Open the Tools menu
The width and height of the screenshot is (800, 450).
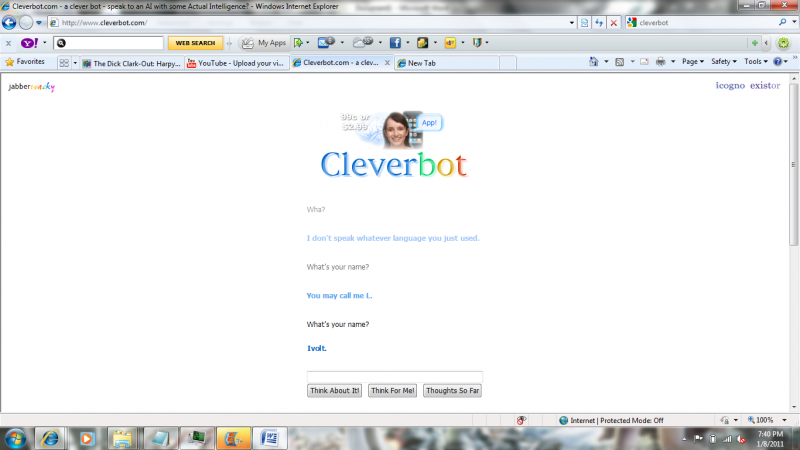point(756,62)
